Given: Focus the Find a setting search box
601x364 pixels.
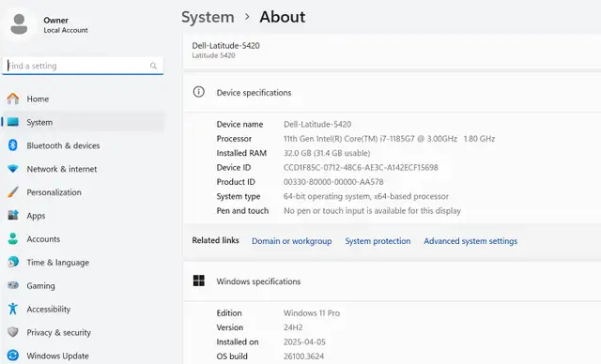Looking at the screenshot, I should click(x=83, y=66).
